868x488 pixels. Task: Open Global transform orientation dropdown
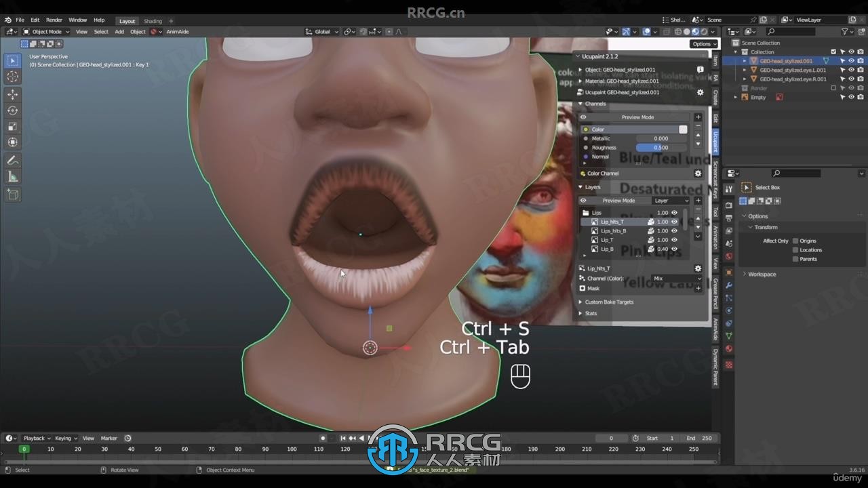[x=321, y=32]
